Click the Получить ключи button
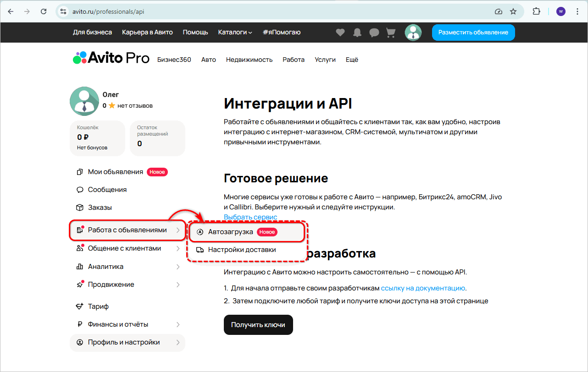The height and width of the screenshot is (372, 588). point(258,324)
